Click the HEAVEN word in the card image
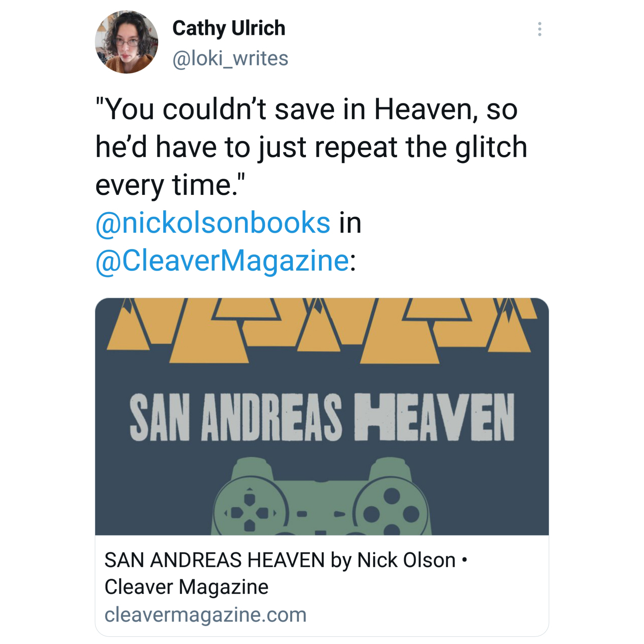The width and height of the screenshot is (644, 644). point(434,417)
